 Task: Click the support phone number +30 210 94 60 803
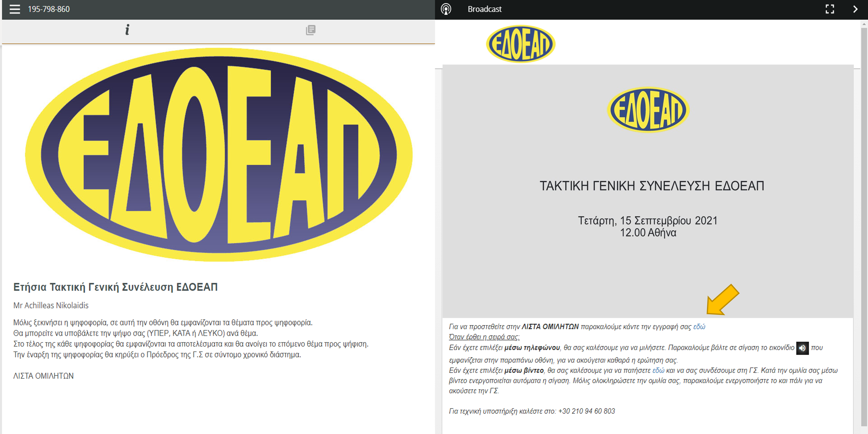pyautogui.click(x=587, y=411)
